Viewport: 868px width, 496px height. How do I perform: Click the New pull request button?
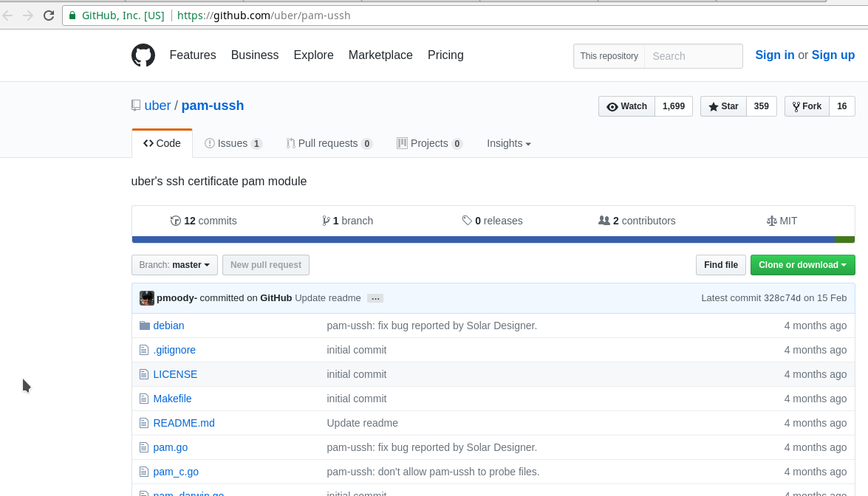point(266,265)
